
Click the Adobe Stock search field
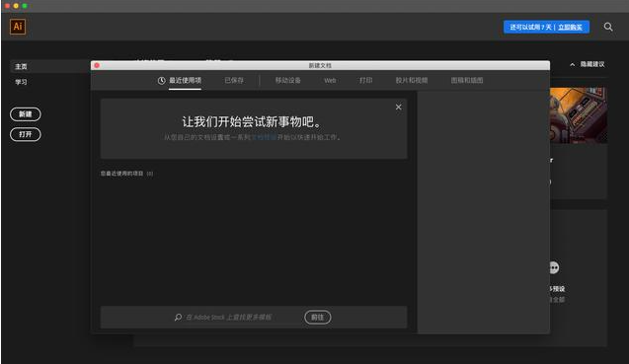click(x=229, y=317)
